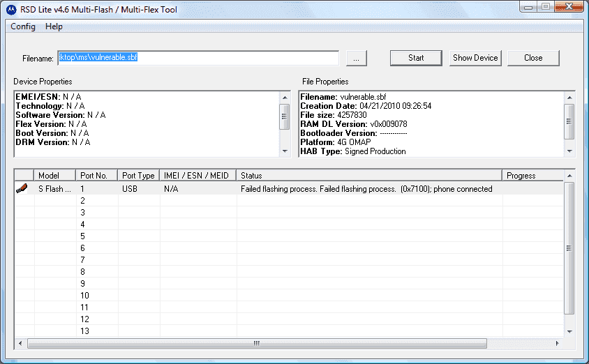Select port number 8 row
Viewport: 589px width, 364px height.
point(288,272)
